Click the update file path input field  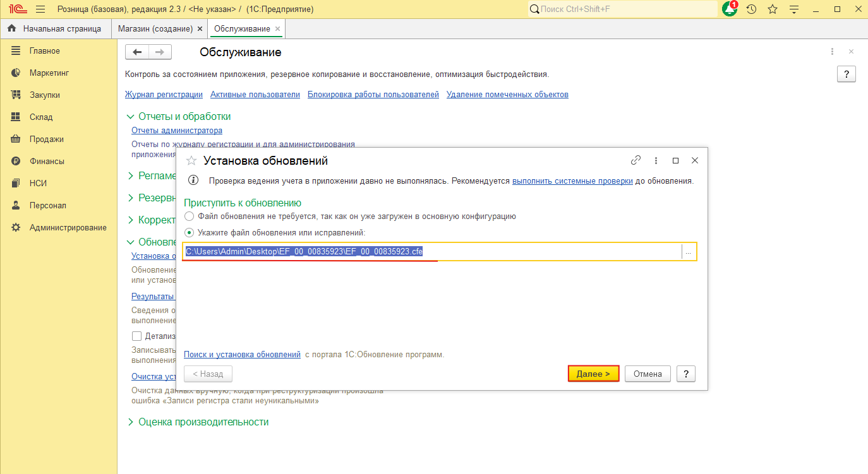tap(432, 251)
